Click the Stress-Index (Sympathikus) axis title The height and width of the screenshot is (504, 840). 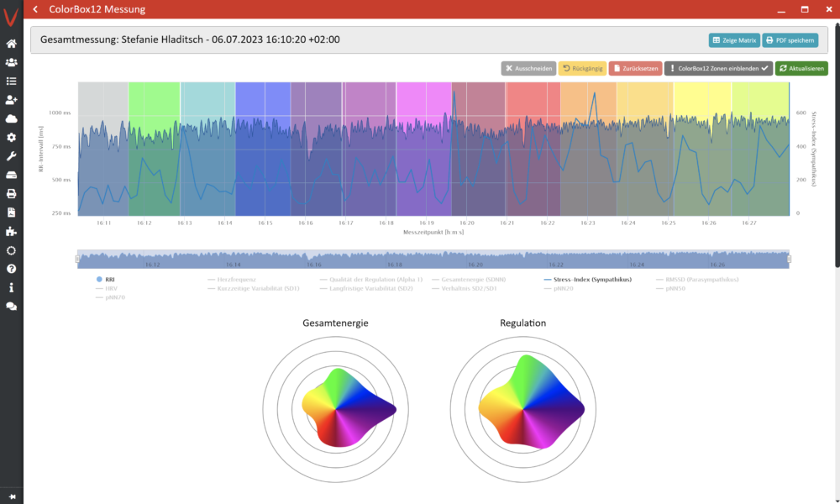tap(814, 149)
